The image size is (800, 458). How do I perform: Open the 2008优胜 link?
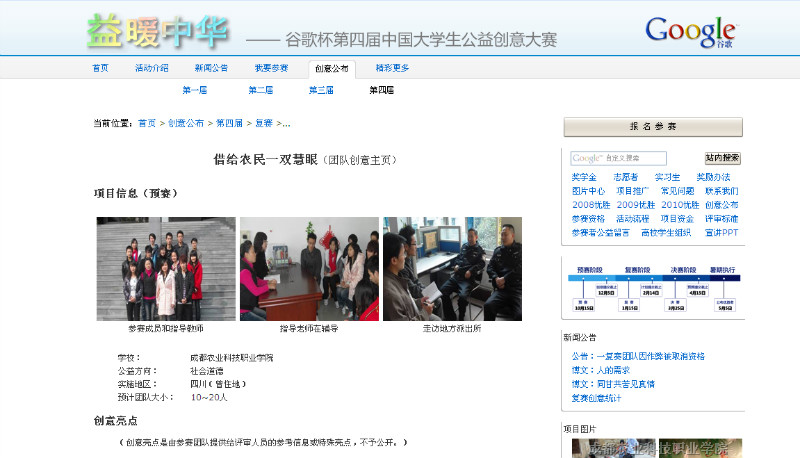pos(591,205)
